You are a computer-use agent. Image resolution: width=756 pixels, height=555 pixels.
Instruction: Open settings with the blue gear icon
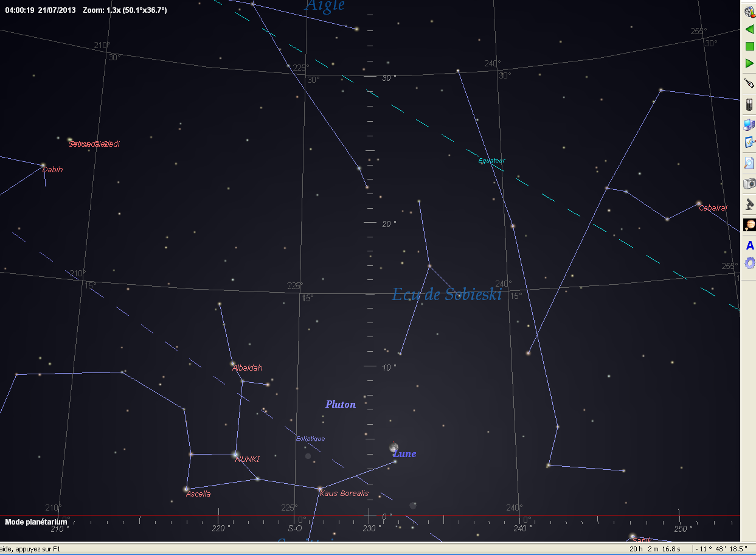click(749, 263)
